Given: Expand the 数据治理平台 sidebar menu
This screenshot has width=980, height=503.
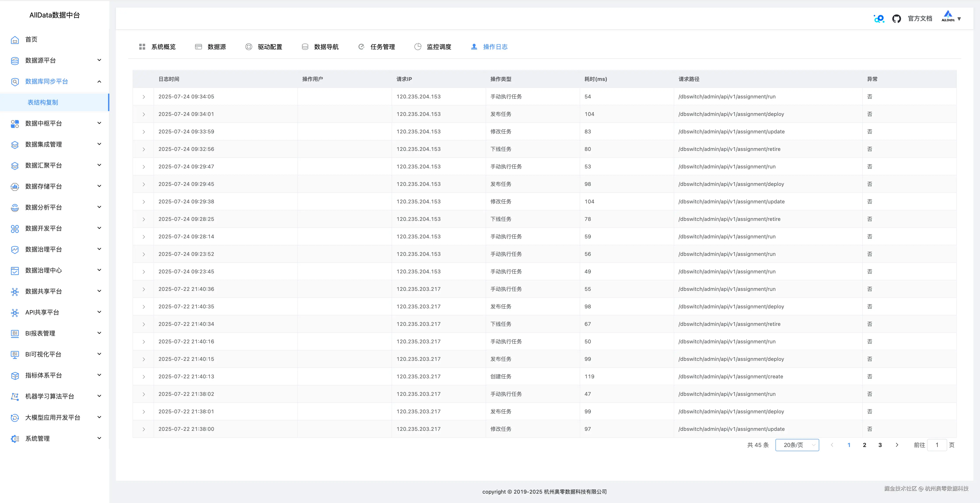Looking at the screenshot, I should [99, 249].
